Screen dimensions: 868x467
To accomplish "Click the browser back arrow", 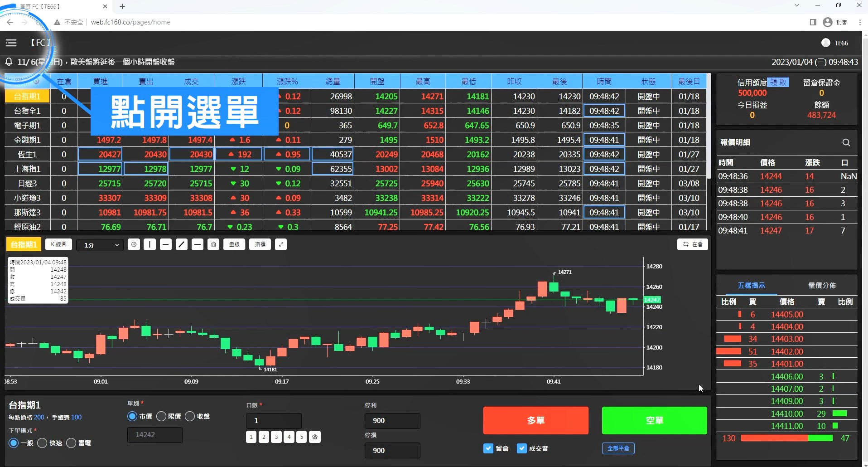I will coord(10,22).
